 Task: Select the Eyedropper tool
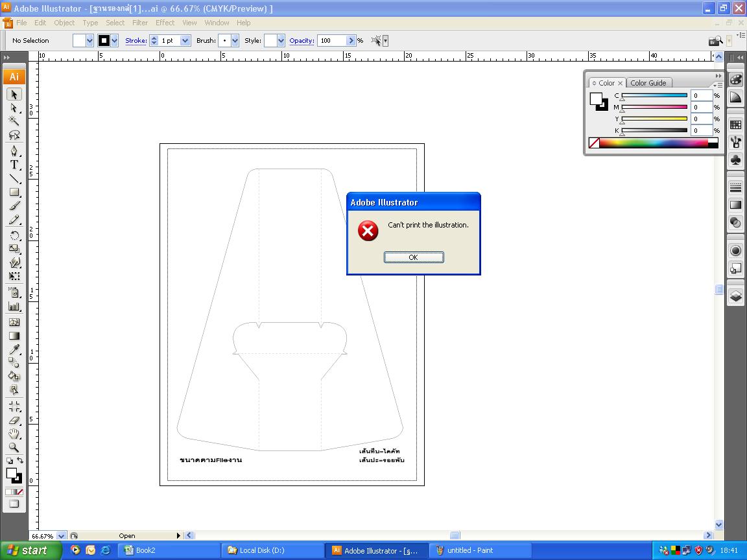click(x=14, y=349)
